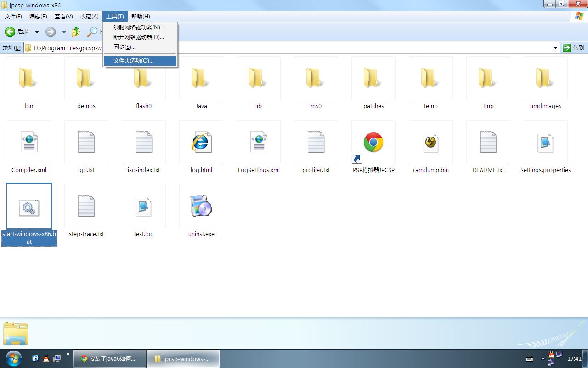This screenshot has width=588, height=368.
Task: Open the 查看(V) menu
Action: 63,17
